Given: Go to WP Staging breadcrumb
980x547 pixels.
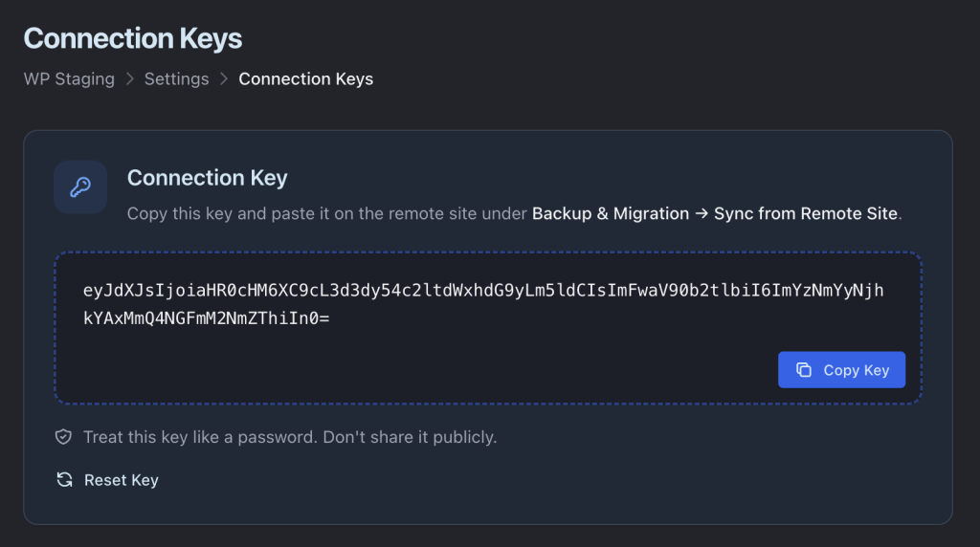Looking at the screenshot, I should point(69,79).
